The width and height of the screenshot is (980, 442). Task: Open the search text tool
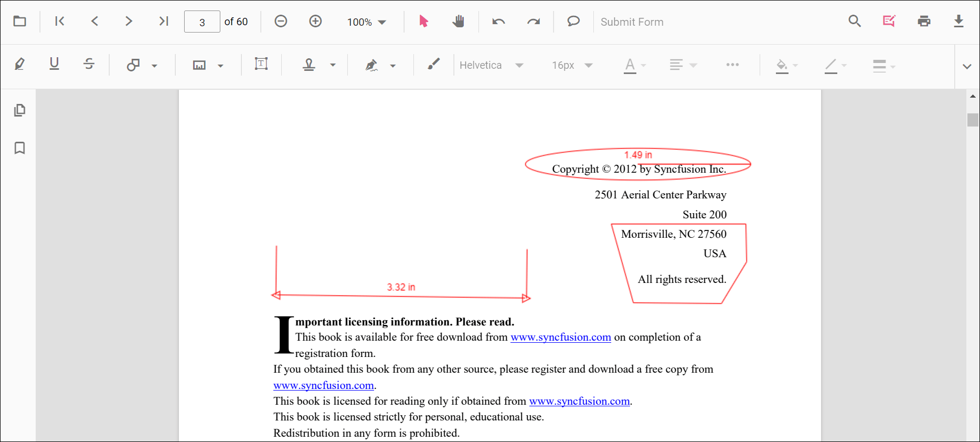(855, 22)
